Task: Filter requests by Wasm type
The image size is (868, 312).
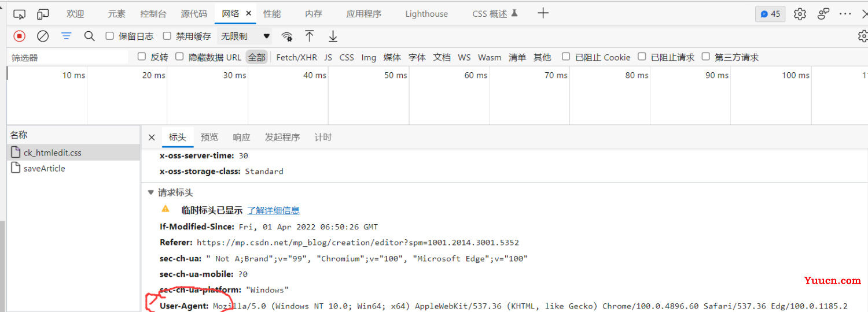Action: click(x=490, y=57)
